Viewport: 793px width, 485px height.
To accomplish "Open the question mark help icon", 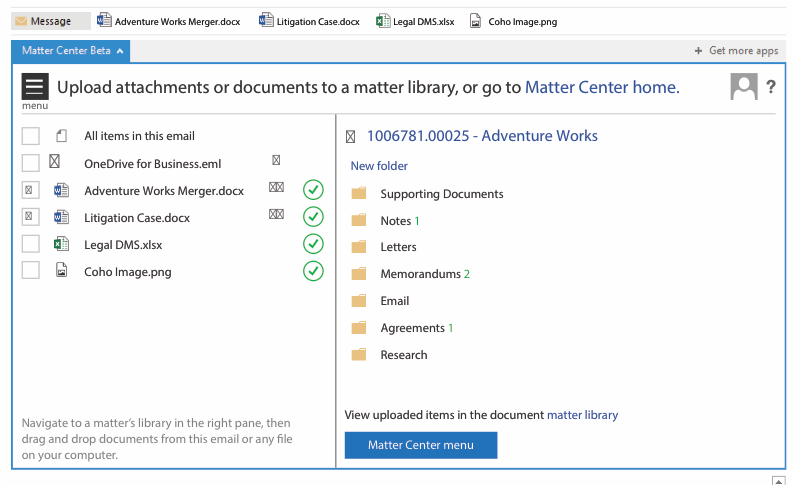I will (x=771, y=87).
